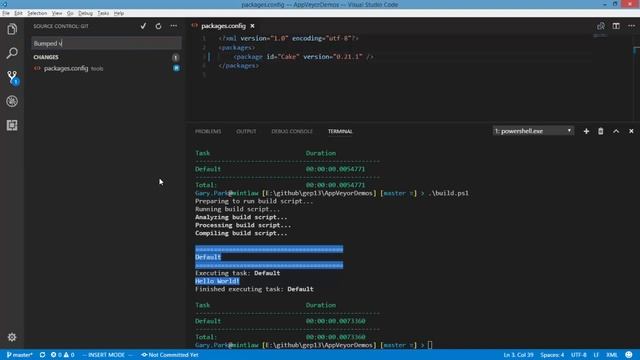Screen dimensions: 640x360
Task: Switch to the Problems panel tab
Action: (208, 131)
